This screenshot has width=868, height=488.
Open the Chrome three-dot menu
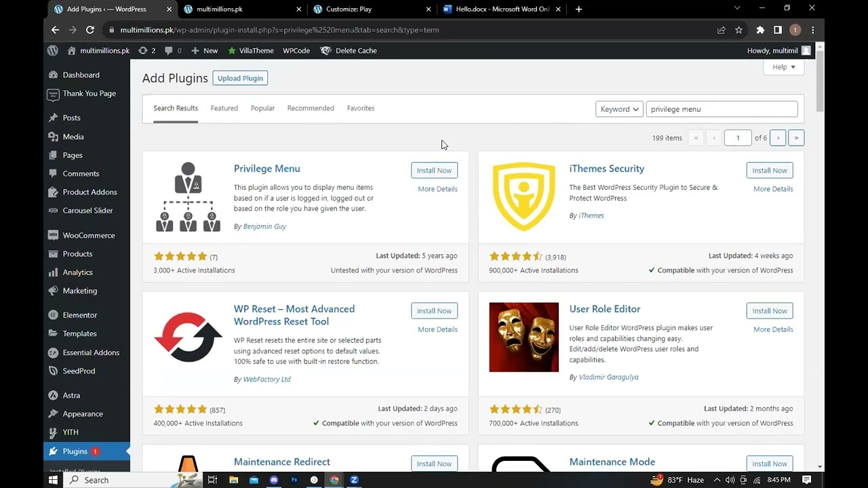[x=813, y=30]
